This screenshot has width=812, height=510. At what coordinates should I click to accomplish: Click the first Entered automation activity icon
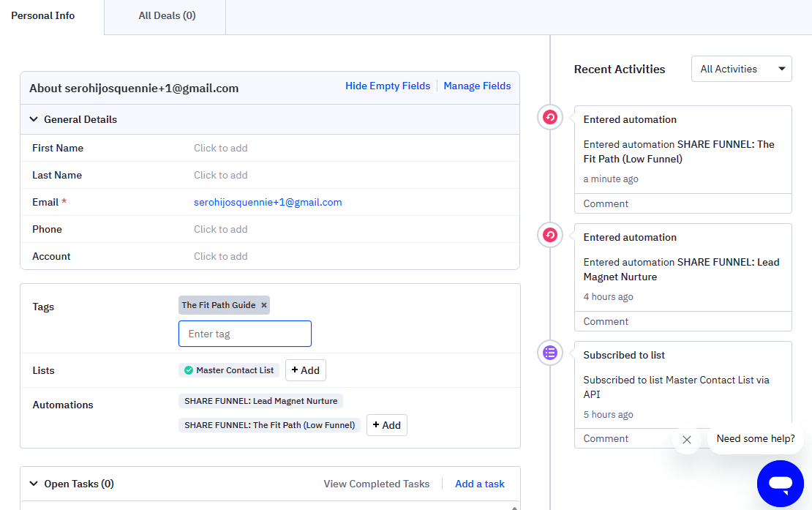click(550, 117)
